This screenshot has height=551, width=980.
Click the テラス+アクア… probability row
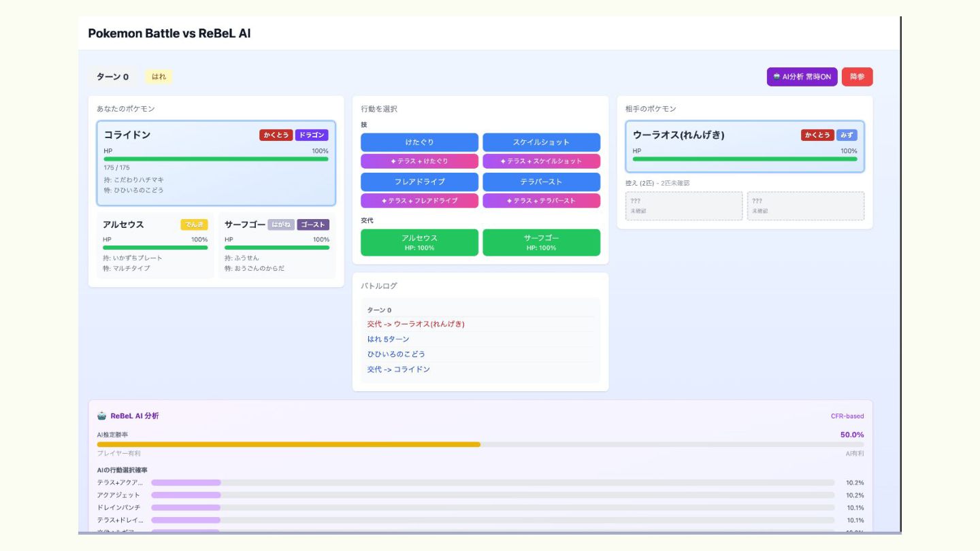(x=480, y=482)
